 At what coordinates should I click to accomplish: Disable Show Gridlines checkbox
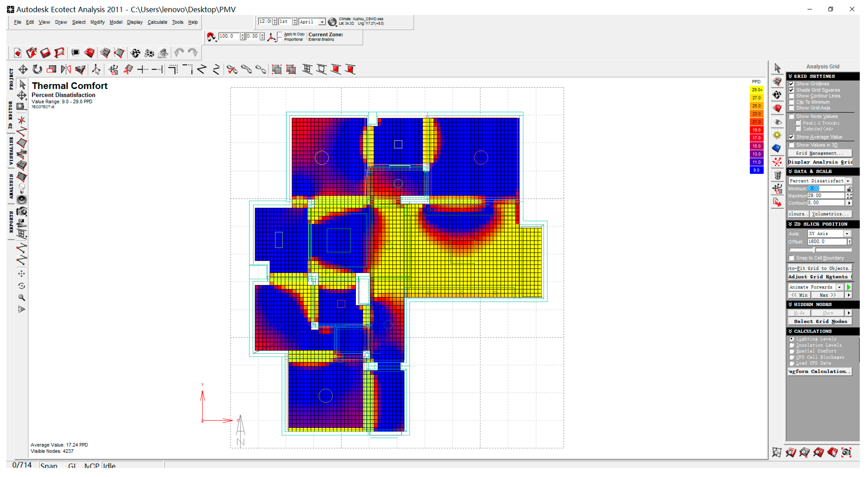pos(791,84)
